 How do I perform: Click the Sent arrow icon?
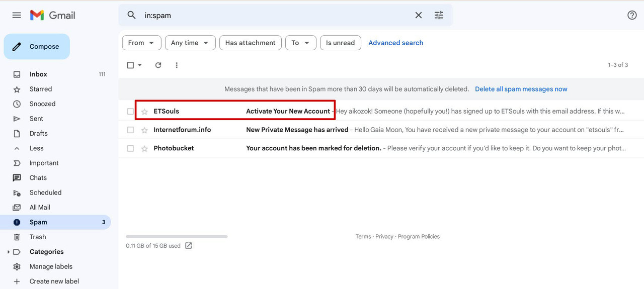[17, 119]
